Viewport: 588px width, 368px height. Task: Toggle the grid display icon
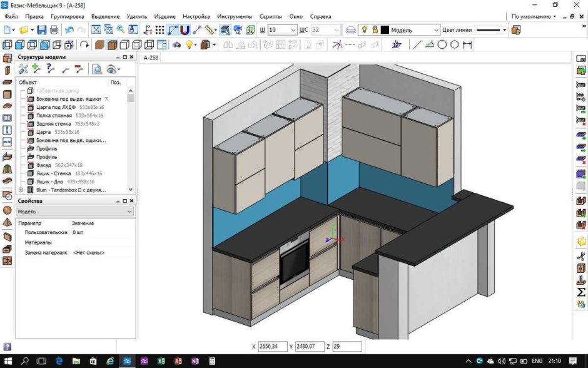click(159, 29)
